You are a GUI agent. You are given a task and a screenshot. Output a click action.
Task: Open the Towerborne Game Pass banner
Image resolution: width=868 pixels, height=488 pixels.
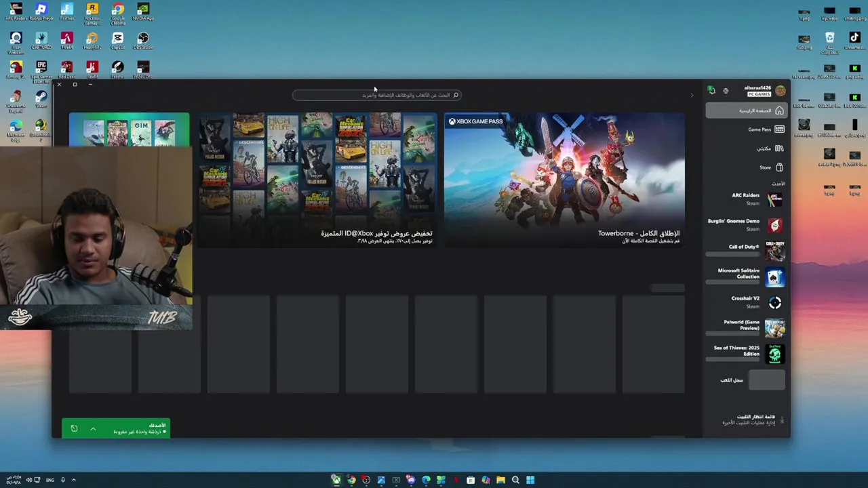(564, 180)
